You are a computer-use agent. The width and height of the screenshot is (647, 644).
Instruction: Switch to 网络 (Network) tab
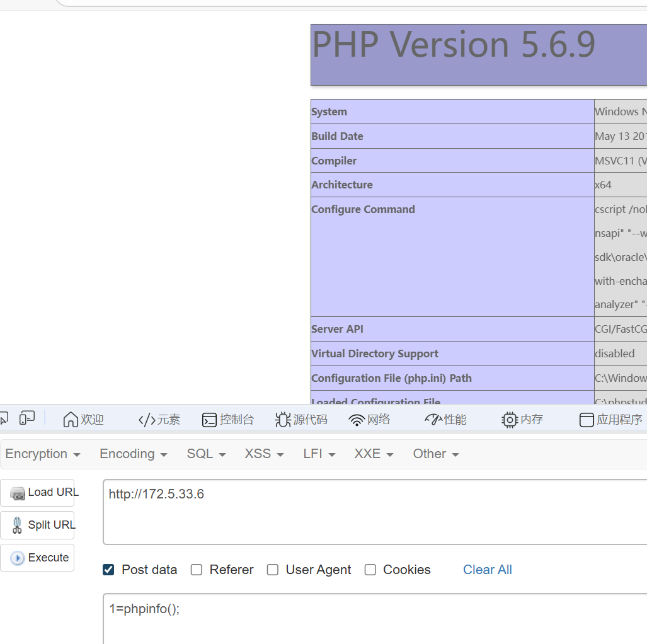[x=369, y=420]
